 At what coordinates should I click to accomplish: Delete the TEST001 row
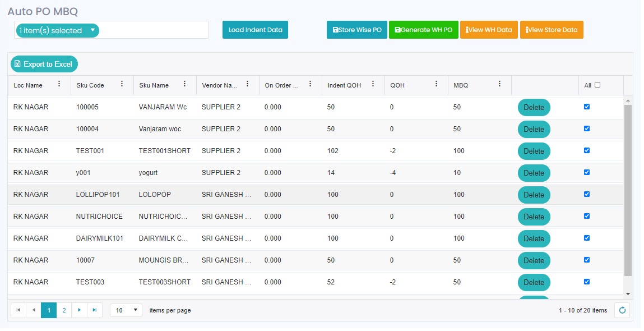tap(534, 151)
